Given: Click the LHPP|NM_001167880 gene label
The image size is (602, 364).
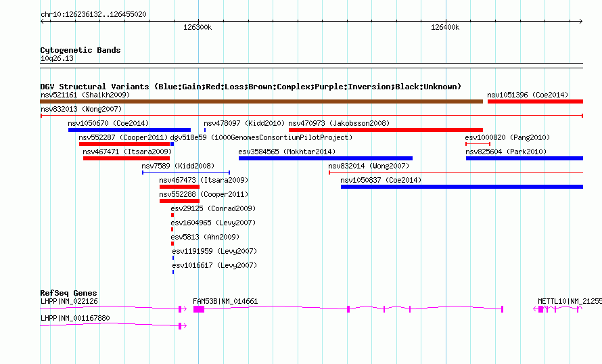Looking at the screenshot, I should point(75,318).
